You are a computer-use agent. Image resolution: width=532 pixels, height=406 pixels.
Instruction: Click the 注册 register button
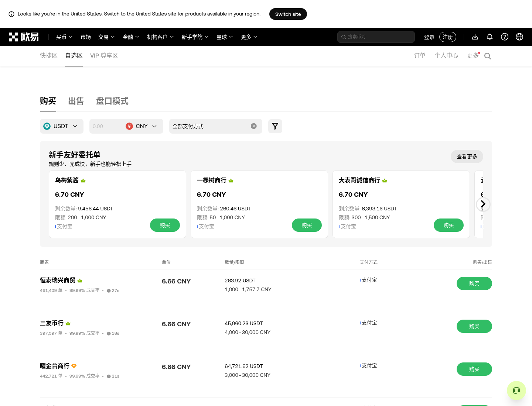click(x=448, y=37)
